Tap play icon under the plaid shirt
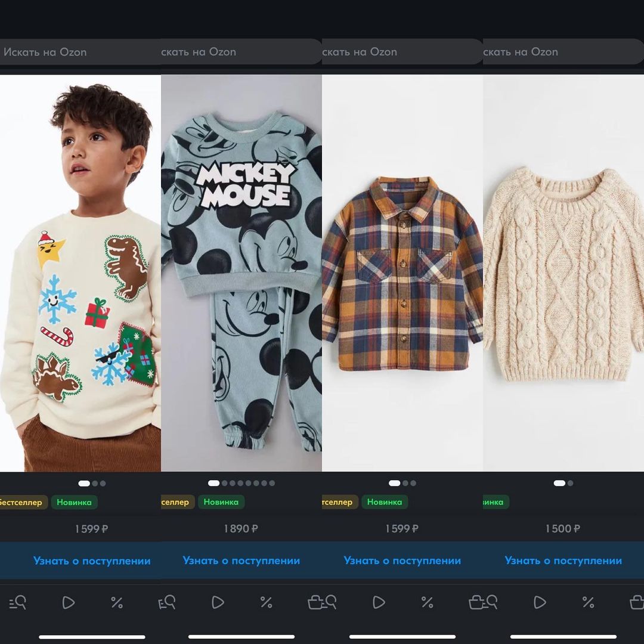 coord(379,602)
